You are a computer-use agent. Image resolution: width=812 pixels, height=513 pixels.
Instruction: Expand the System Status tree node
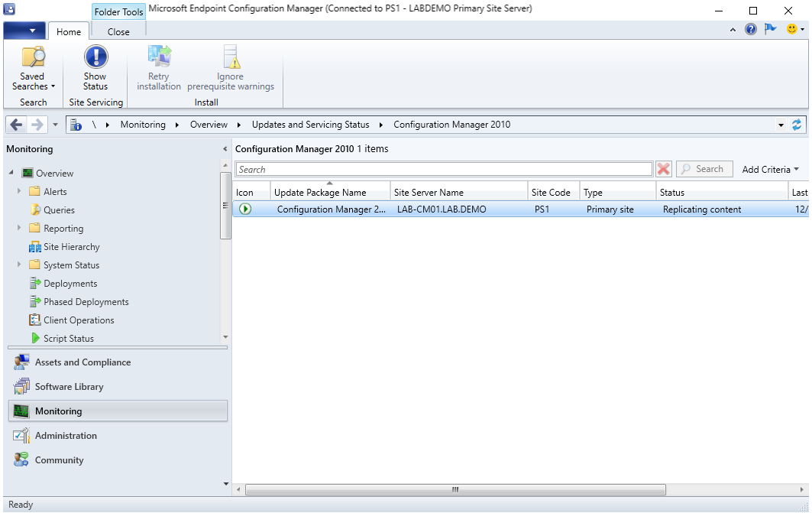[19, 265]
